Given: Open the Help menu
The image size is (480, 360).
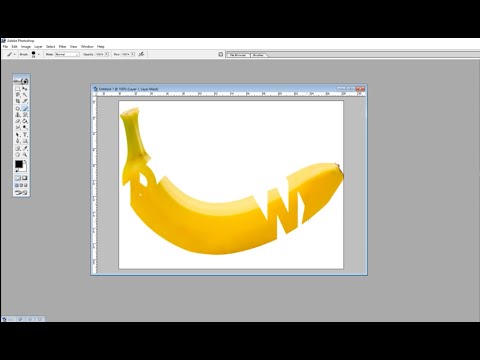Looking at the screenshot, I should pyautogui.click(x=101, y=47).
